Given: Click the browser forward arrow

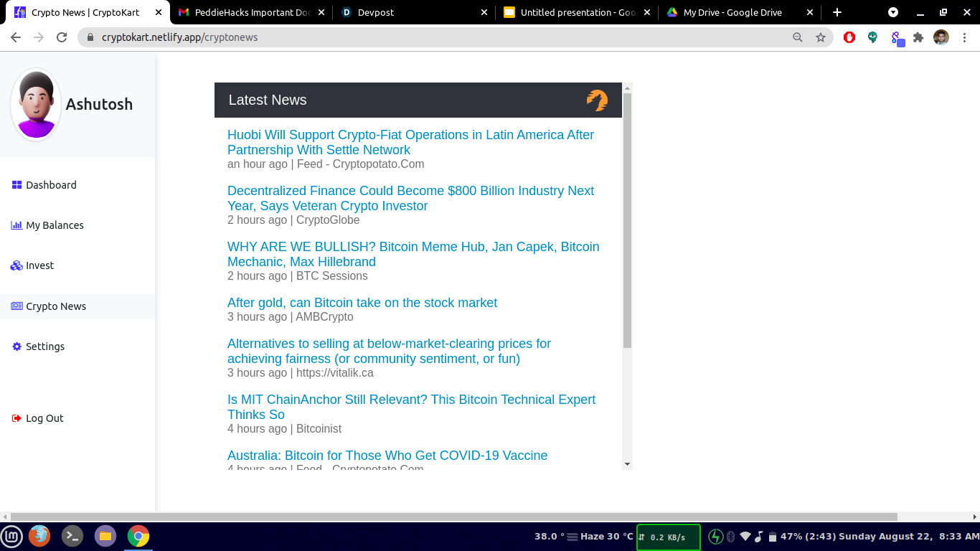Looking at the screenshot, I should pyautogui.click(x=39, y=37).
